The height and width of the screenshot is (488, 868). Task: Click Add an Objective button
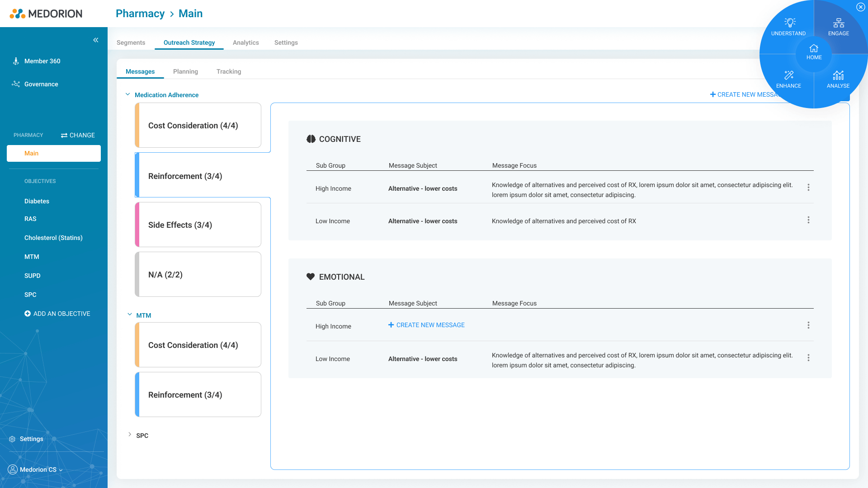(x=57, y=314)
